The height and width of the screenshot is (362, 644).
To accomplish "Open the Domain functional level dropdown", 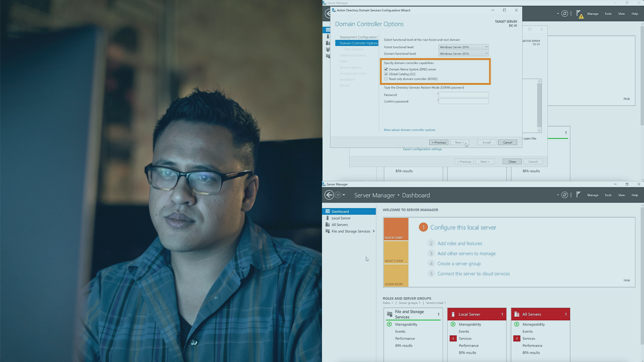I will [x=463, y=53].
